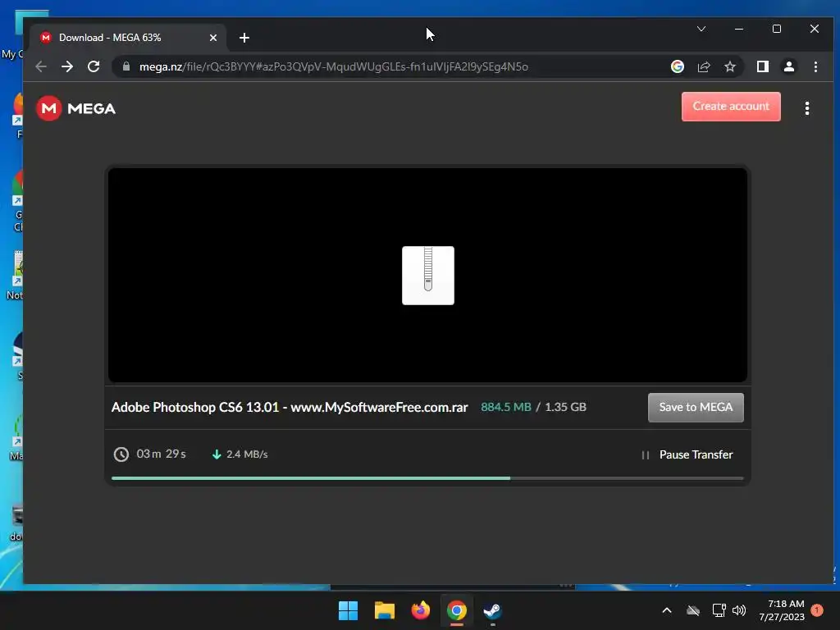
Task: Click the network tray icon
Action: pyautogui.click(x=719, y=610)
